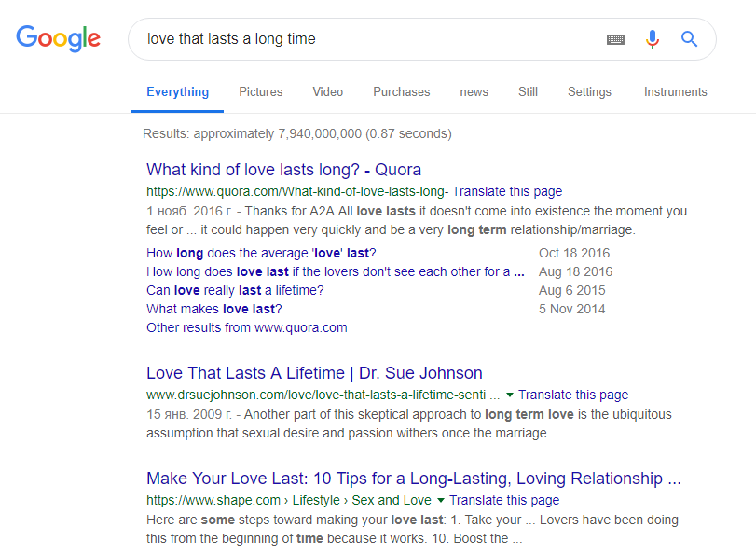Click the quora.com green URL
The height and width of the screenshot is (555, 756).
[x=297, y=191]
